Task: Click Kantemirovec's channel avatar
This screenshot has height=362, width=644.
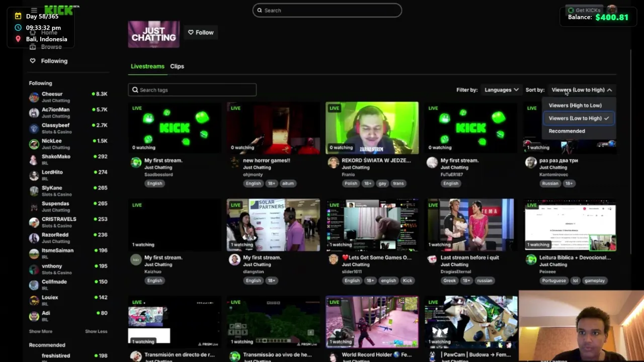Action: pyautogui.click(x=531, y=162)
